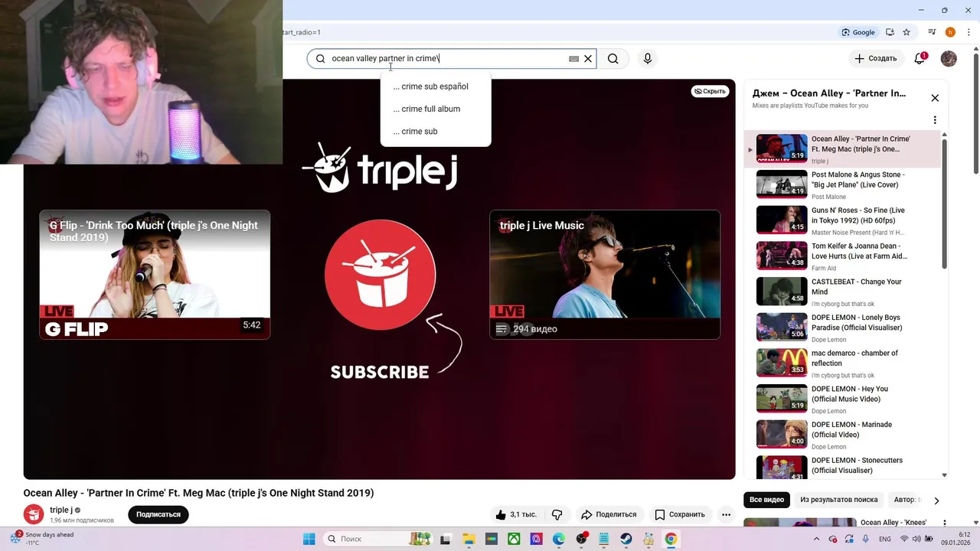Image resolution: width=980 pixels, height=551 pixels.
Task: Click the playlist panel scrollbar thumb
Action: tap(944, 203)
